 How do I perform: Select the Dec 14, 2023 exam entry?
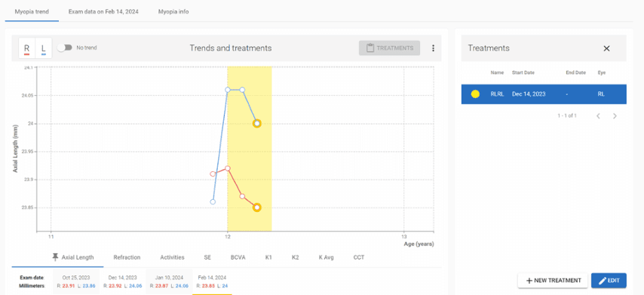[122, 281]
